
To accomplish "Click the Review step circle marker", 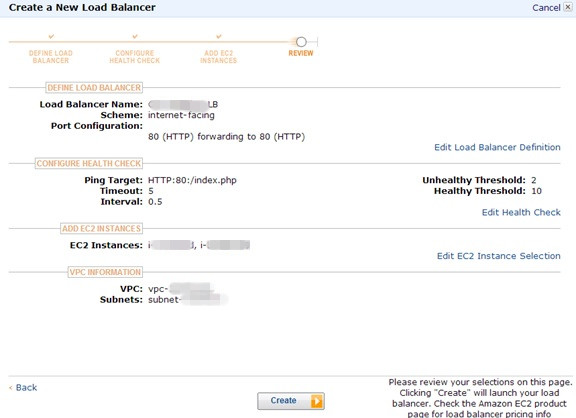I will pos(301,42).
